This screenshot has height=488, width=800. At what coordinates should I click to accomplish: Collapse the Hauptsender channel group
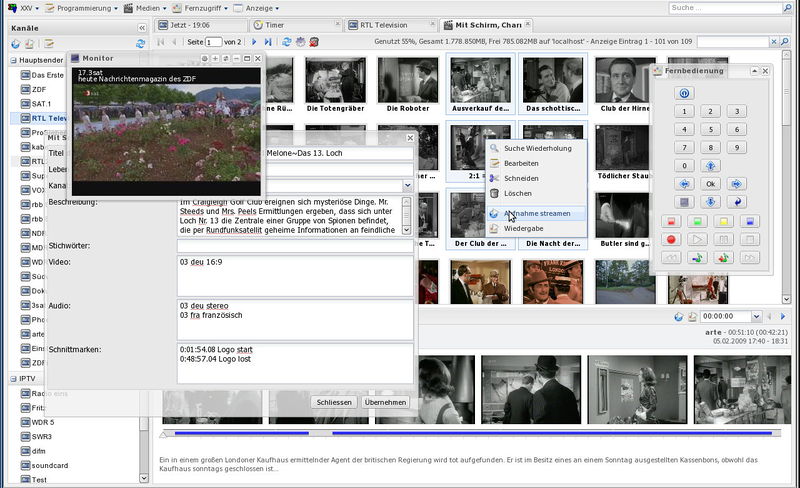[13, 60]
